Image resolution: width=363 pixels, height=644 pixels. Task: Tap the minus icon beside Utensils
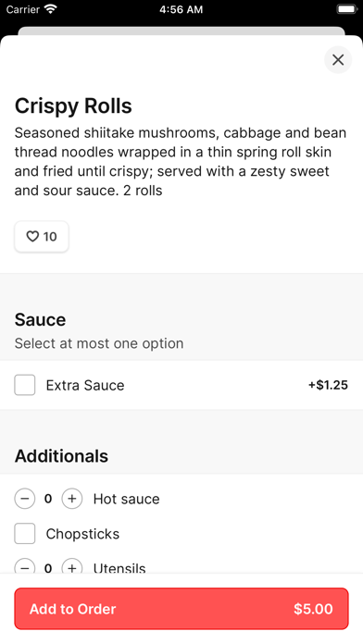pos(25,566)
